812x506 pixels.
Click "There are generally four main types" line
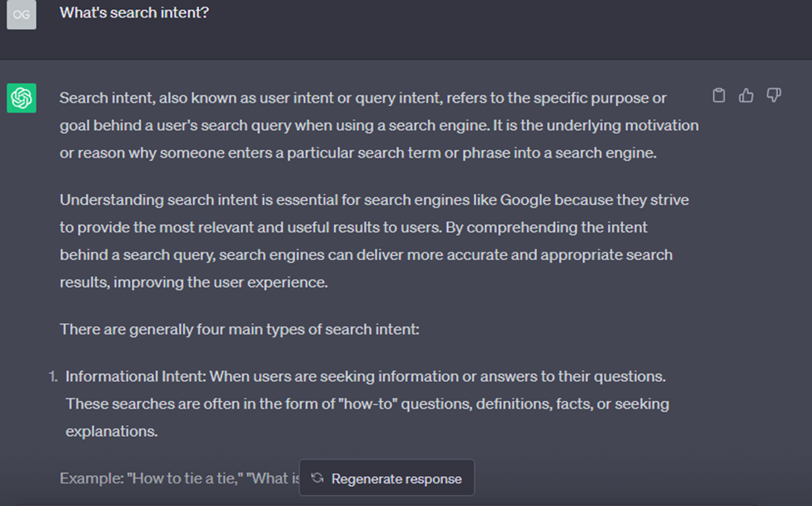pyautogui.click(x=239, y=329)
